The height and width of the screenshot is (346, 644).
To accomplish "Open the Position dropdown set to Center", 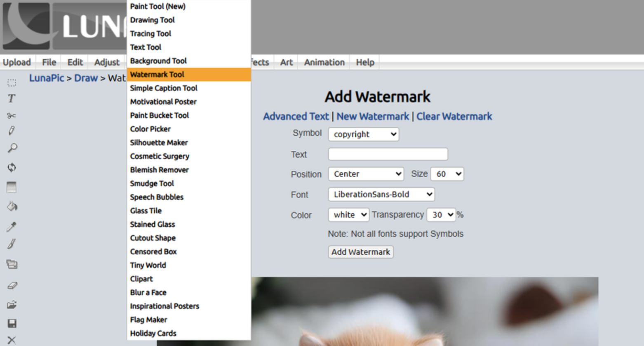I will 366,174.
